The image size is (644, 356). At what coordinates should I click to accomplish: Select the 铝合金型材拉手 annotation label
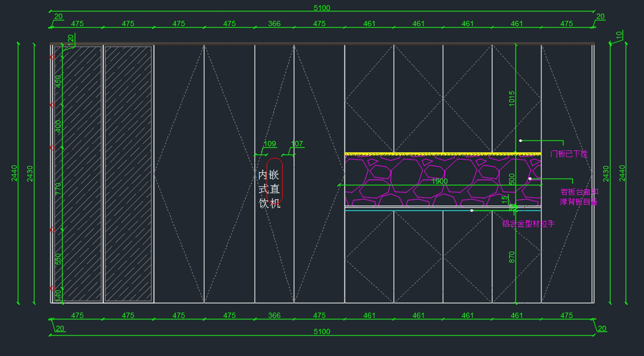528,224
